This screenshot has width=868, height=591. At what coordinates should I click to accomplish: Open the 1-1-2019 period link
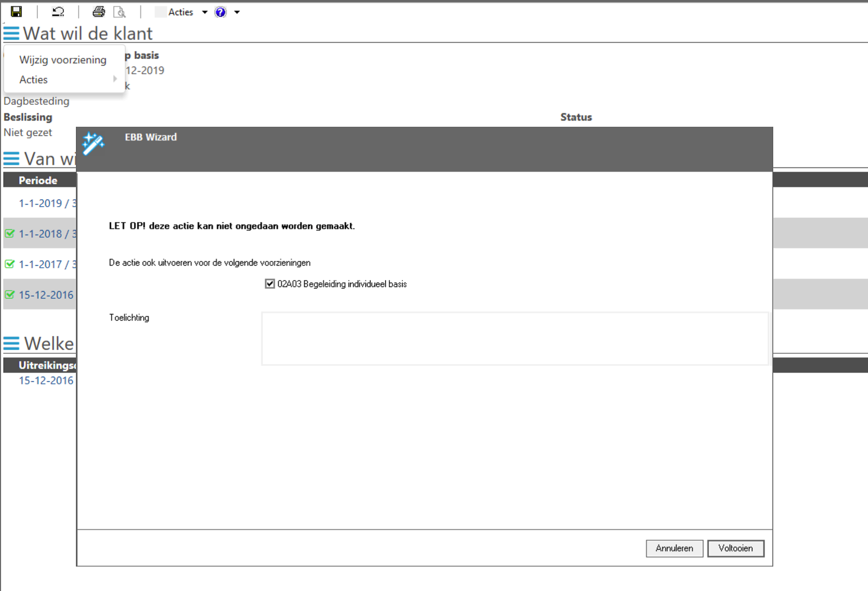click(47, 203)
